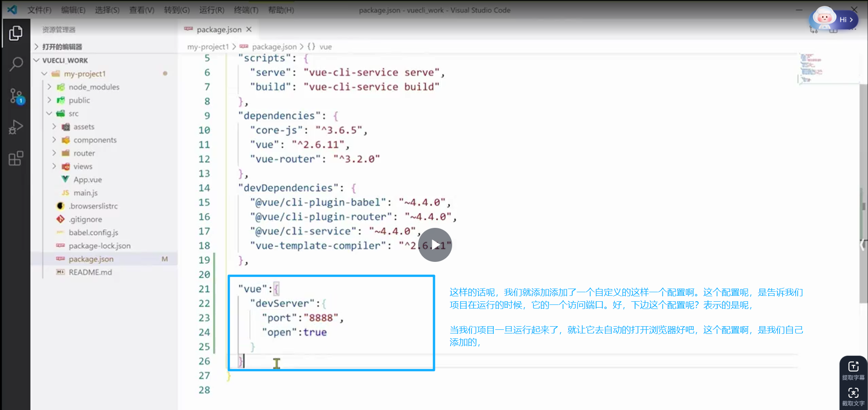Collapse the my-project1 folder
Viewport: 868px width, 410px height.
click(x=85, y=74)
